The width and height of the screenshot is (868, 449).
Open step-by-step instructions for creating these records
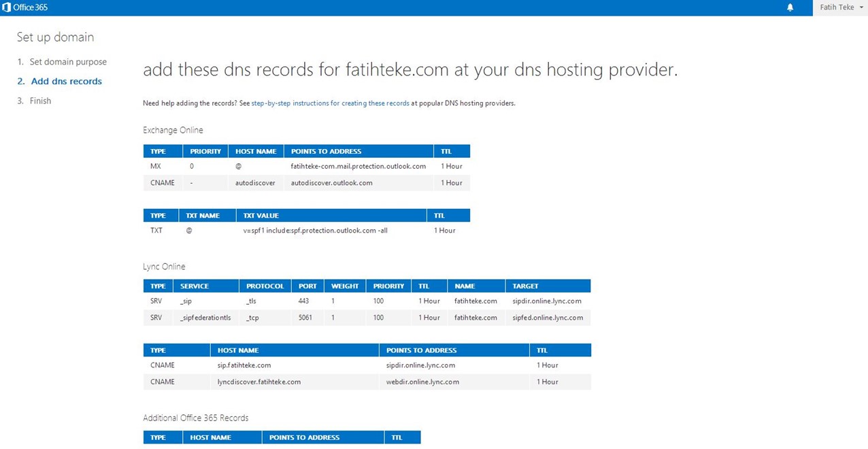pyautogui.click(x=331, y=103)
